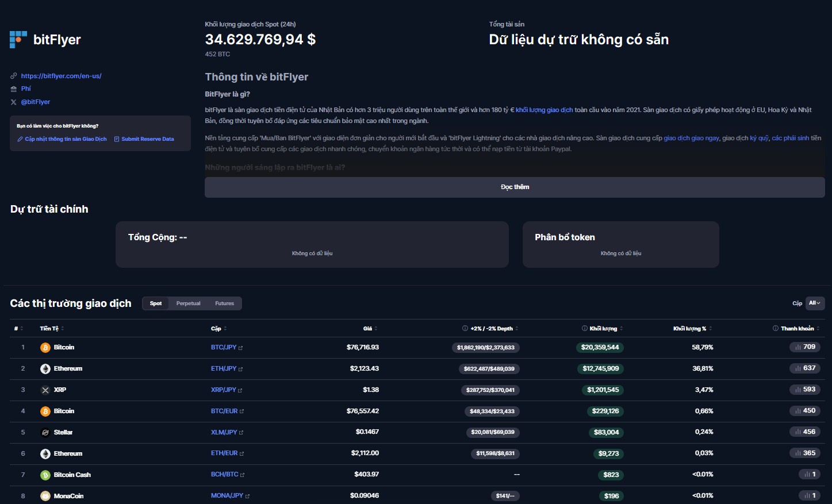The height and width of the screenshot is (504, 832).
Task: Click external link icon next to BTC/JPY
Action: pyautogui.click(x=241, y=348)
